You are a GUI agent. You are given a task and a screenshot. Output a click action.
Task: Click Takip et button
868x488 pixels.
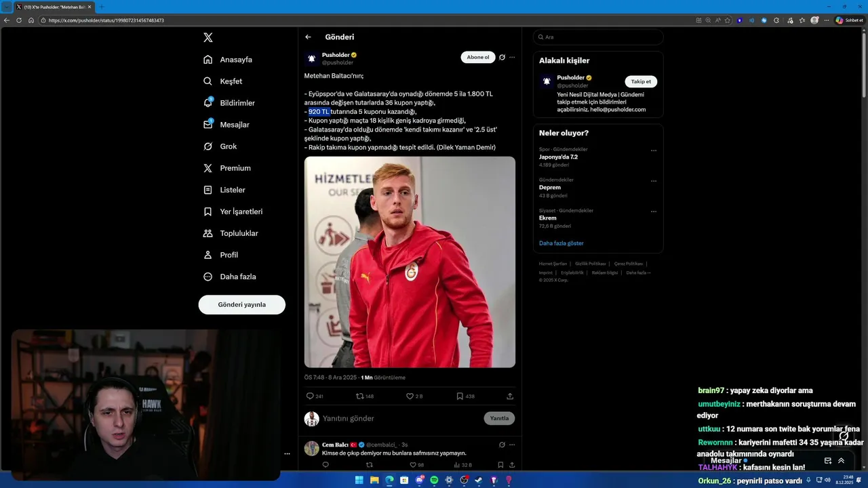[641, 81]
